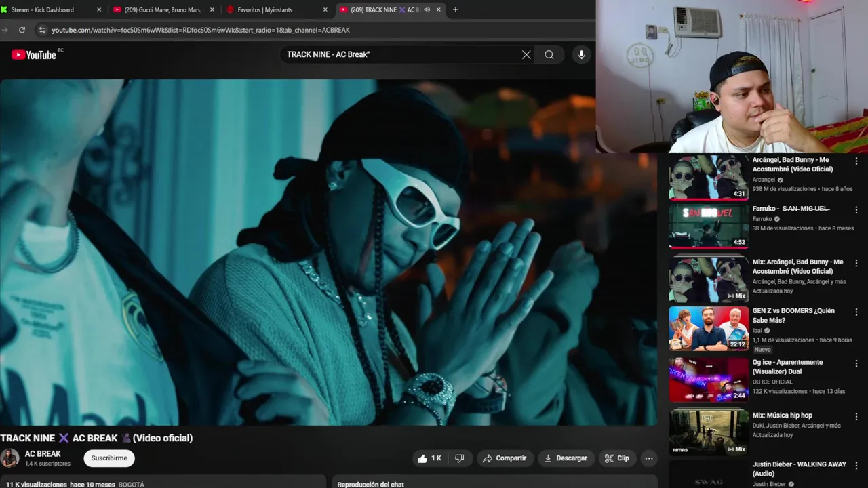Click the Compartir share button
Screen dimensions: 868x488
tap(505, 458)
